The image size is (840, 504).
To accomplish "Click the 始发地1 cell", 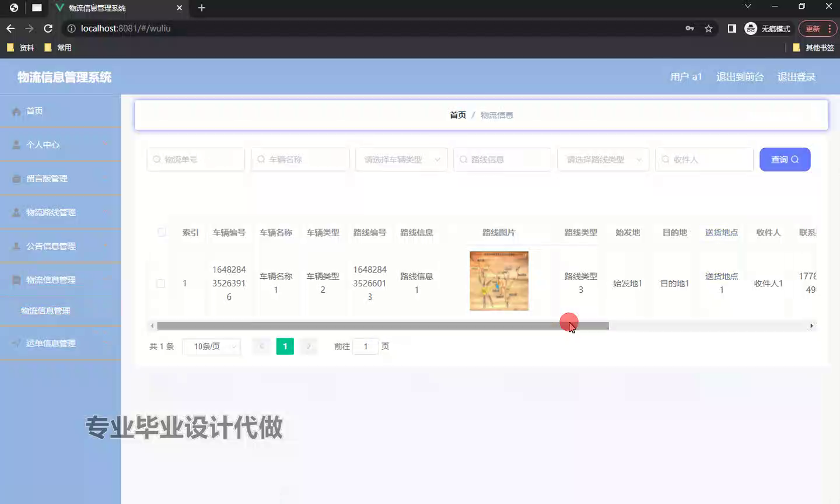I will [x=628, y=283].
